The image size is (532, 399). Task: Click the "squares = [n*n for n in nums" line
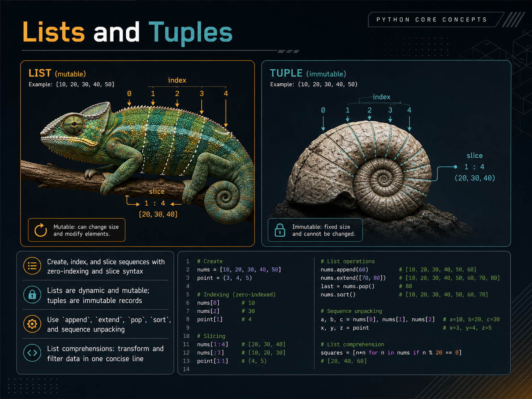pyautogui.click(x=391, y=353)
